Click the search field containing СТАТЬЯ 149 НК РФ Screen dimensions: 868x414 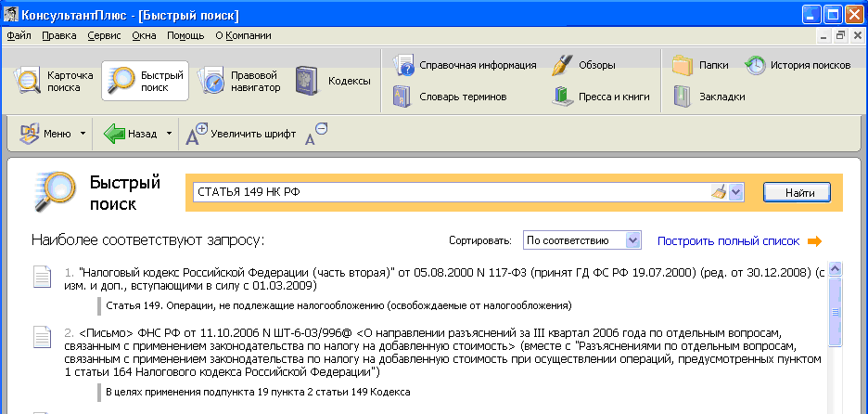[x=452, y=193]
